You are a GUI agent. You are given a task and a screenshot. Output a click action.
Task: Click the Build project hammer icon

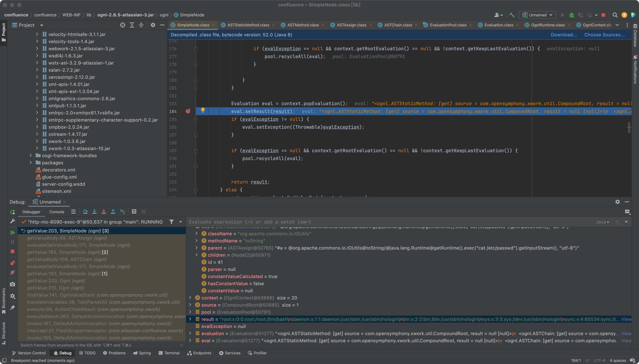click(x=512, y=15)
